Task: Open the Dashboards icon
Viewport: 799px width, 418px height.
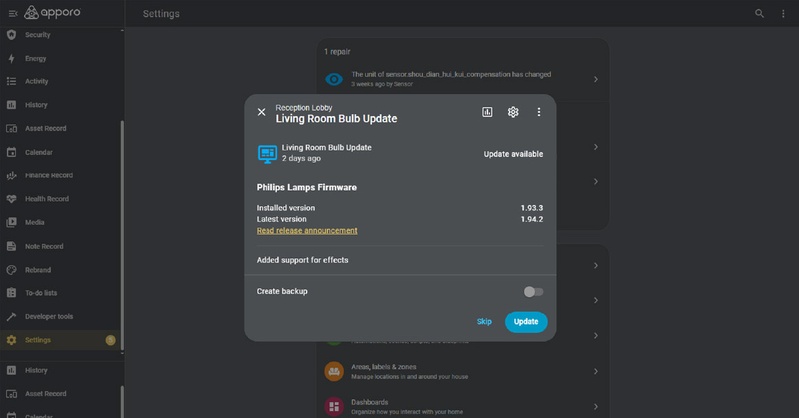Action: [334, 407]
